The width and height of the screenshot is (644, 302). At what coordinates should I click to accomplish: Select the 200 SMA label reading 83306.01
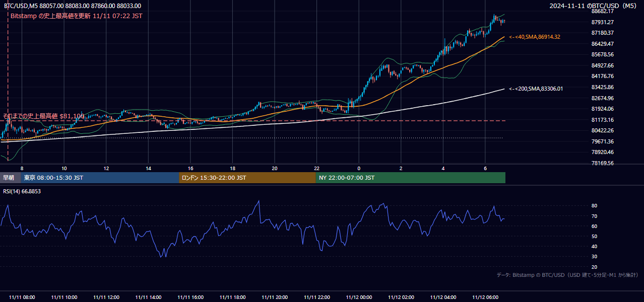[536, 89]
